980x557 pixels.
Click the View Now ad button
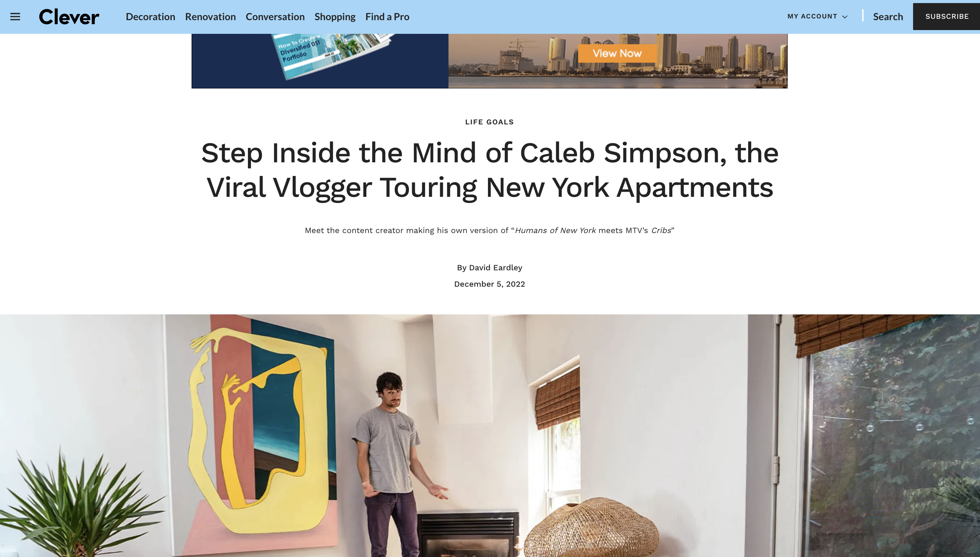point(617,53)
